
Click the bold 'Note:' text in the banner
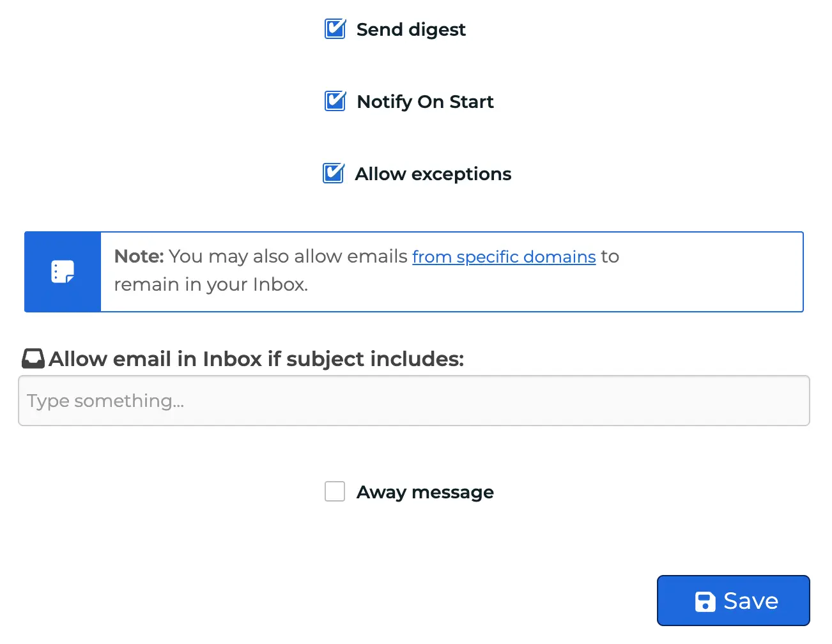(139, 256)
